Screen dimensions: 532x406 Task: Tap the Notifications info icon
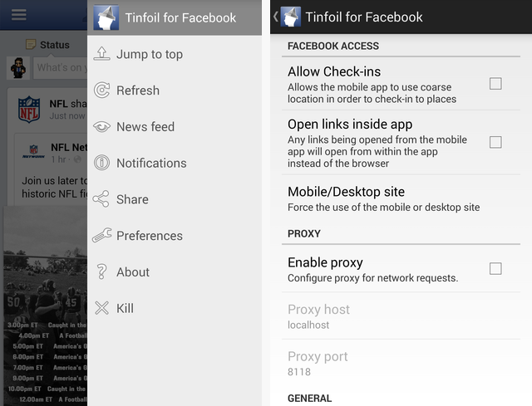[101, 163]
